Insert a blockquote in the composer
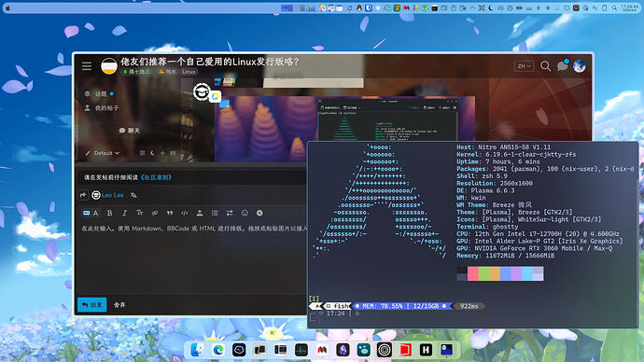The width and height of the screenshot is (644, 362). [170, 213]
